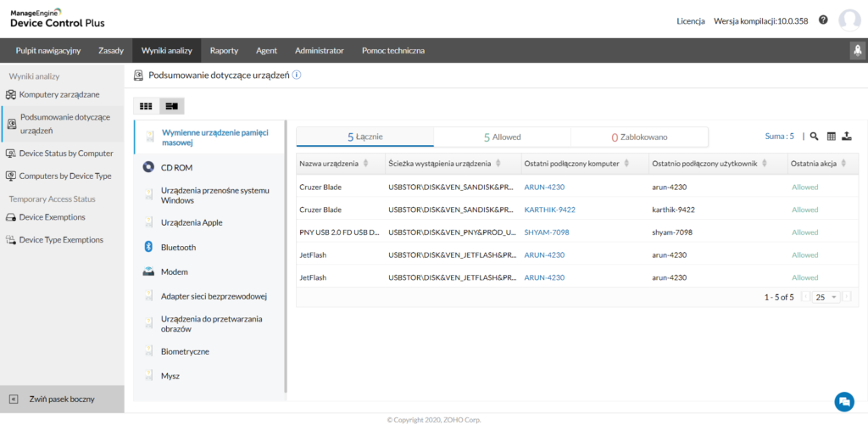Click info icon beside Podsumowanie dotyczące urządzeń
The width and height of the screenshot is (868, 425).
coord(298,75)
